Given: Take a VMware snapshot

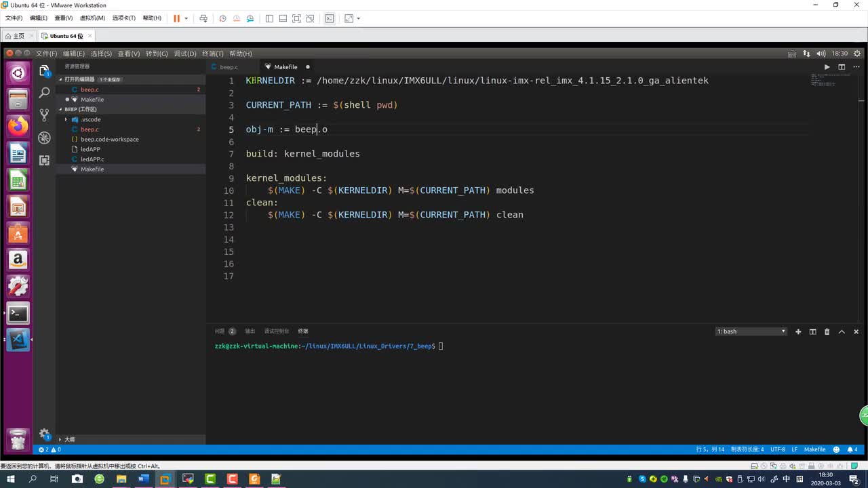Looking at the screenshot, I should (x=222, y=18).
